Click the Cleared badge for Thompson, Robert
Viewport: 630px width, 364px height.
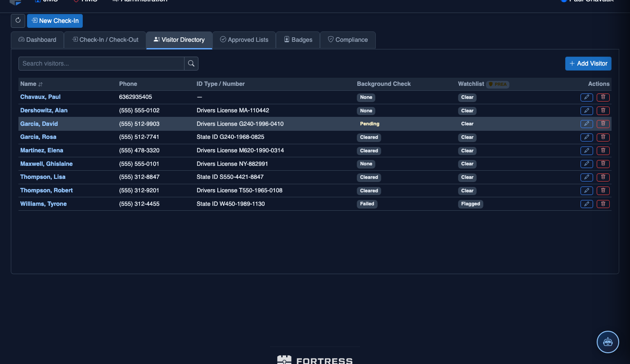click(x=369, y=191)
